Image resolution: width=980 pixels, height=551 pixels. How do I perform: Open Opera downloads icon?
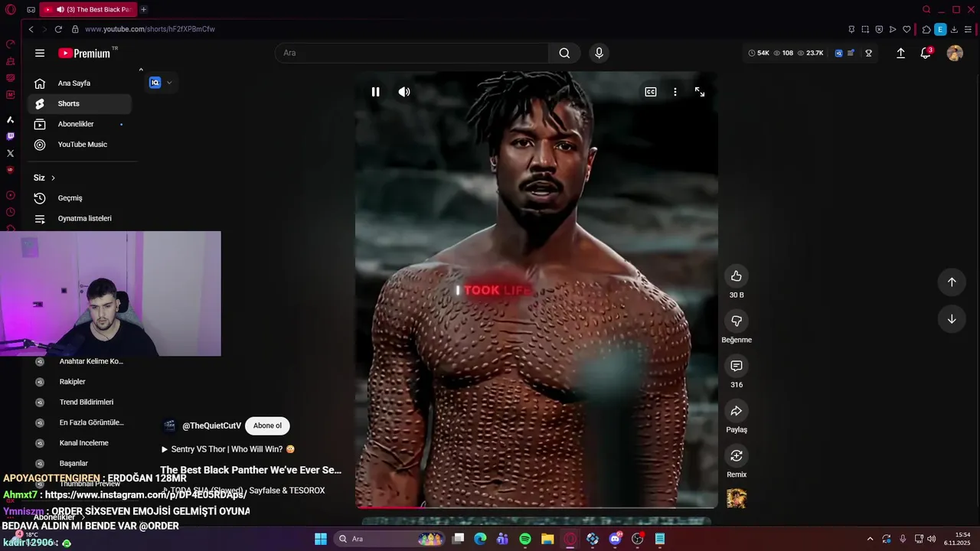(955, 29)
